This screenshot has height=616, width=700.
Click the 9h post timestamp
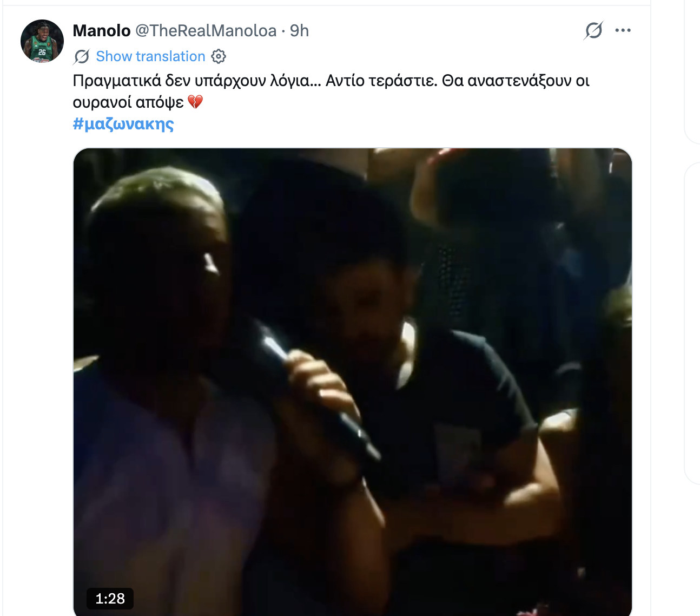[299, 31]
